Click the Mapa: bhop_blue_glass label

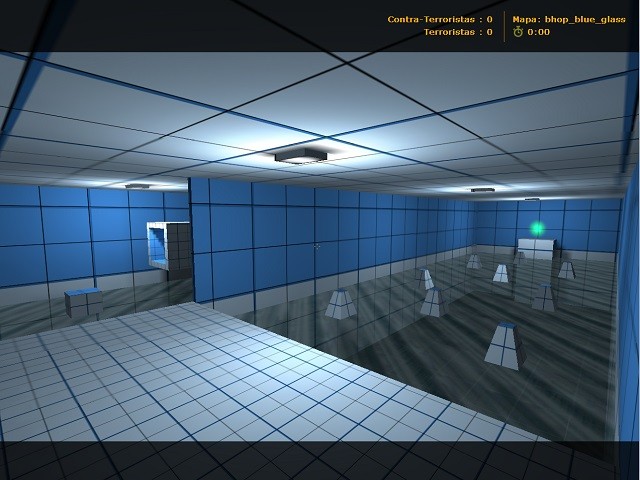coord(569,19)
